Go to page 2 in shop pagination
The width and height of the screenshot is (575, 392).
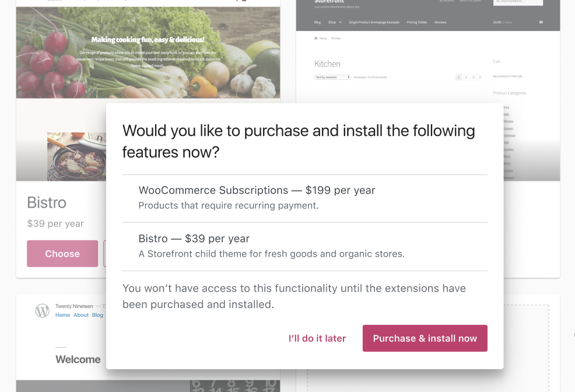click(466, 77)
